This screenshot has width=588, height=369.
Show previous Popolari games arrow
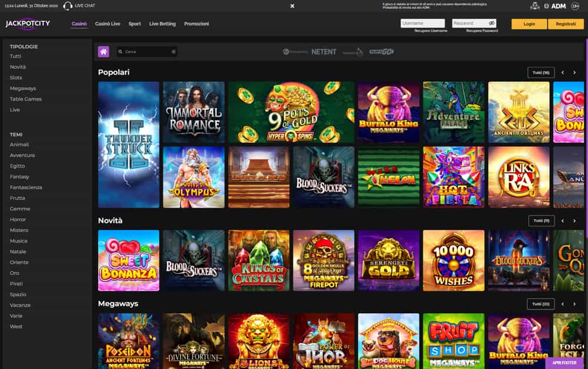click(563, 72)
